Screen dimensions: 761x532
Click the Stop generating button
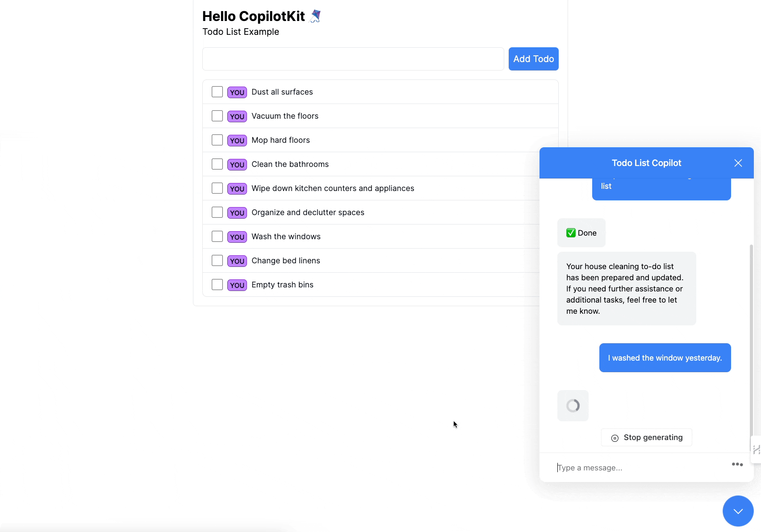[x=646, y=437]
